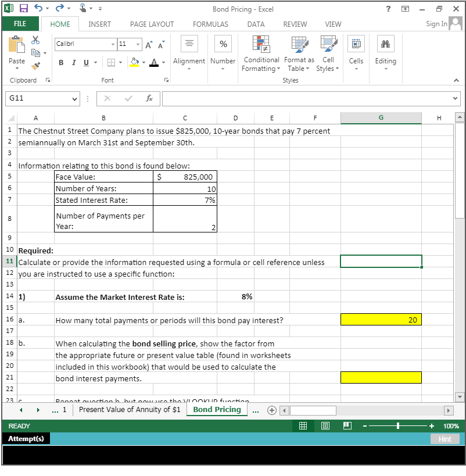Click the Number percent icon

tap(223, 44)
